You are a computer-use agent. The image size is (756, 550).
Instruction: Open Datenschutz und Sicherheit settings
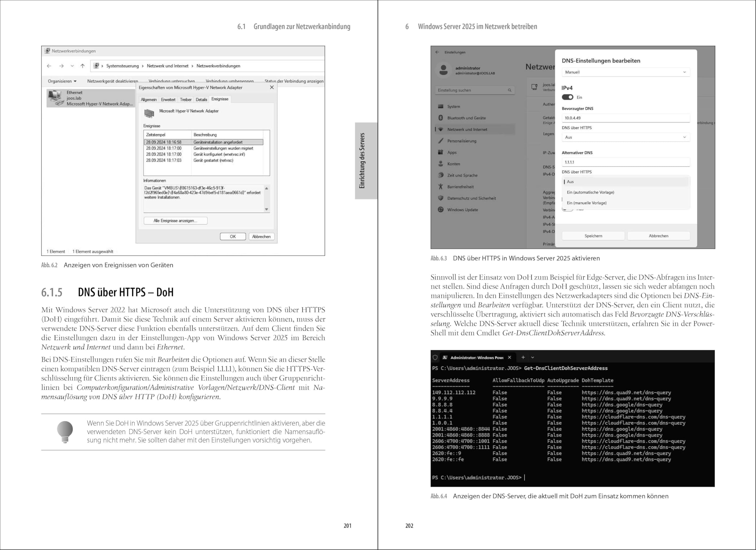click(475, 198)
